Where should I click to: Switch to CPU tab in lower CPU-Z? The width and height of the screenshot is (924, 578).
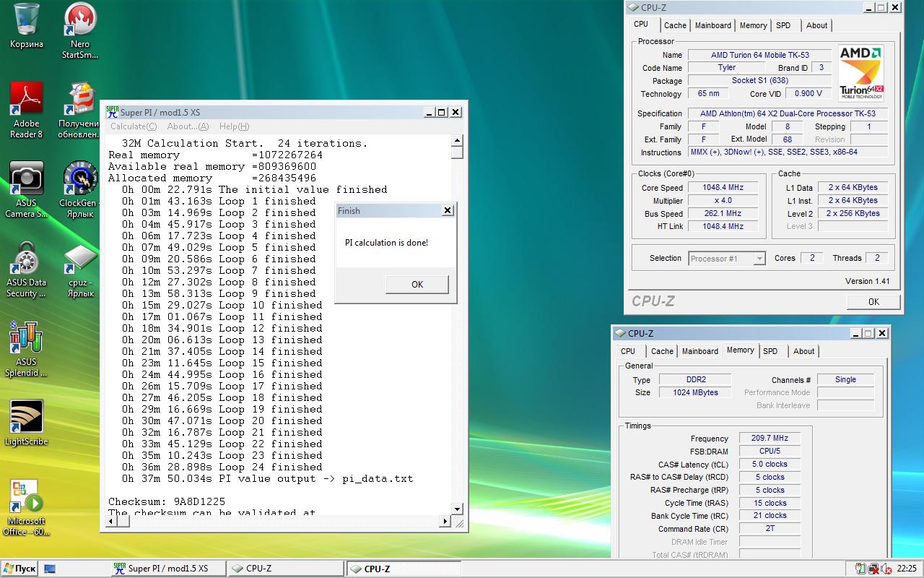628,351
